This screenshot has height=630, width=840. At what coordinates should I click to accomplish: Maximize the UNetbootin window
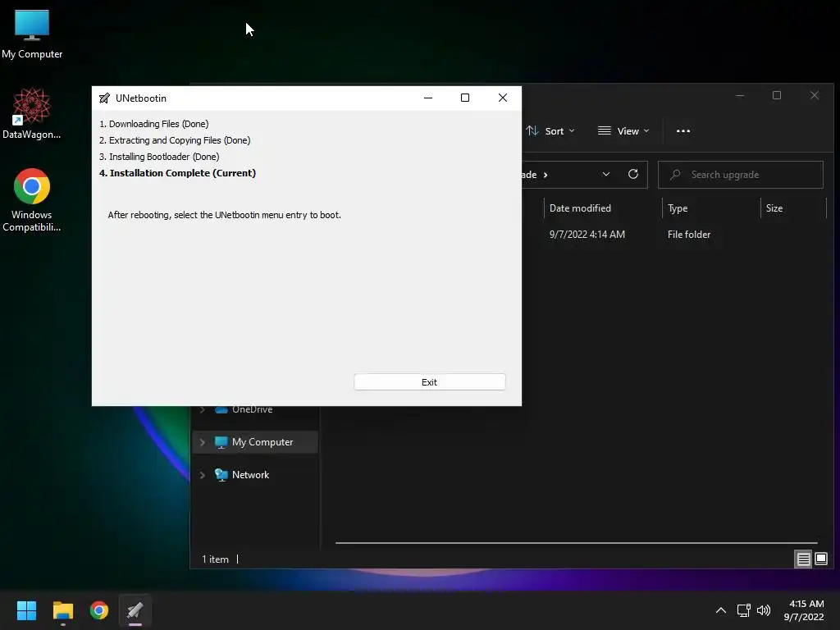pyautogui.click(x=465, y=98)
